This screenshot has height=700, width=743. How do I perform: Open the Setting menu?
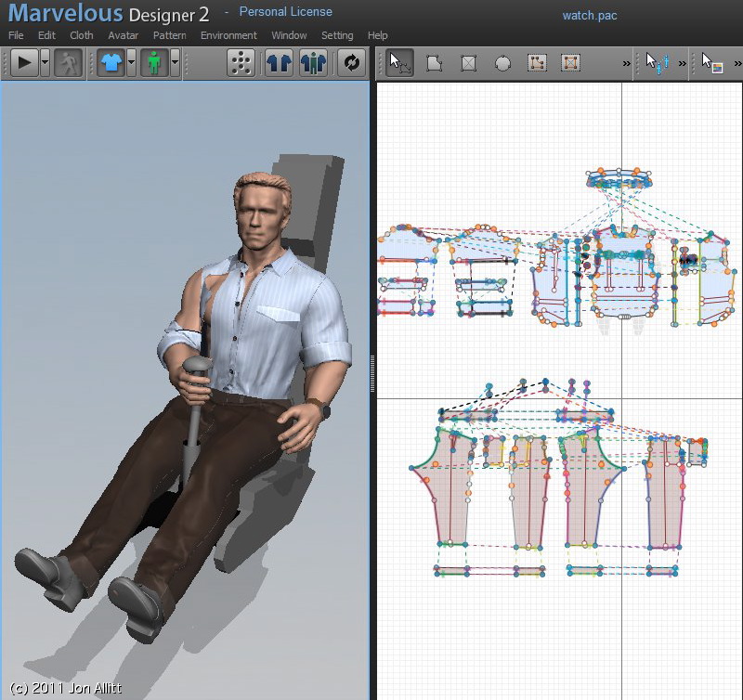click(337, 35)
